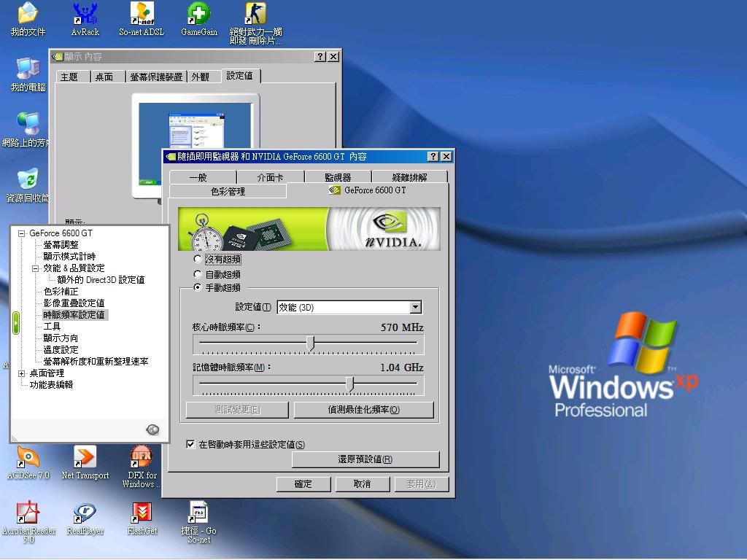The image size is (747, 560).
Task: Select the 自動超頻 radio button
Action: (x=198, y=274)
